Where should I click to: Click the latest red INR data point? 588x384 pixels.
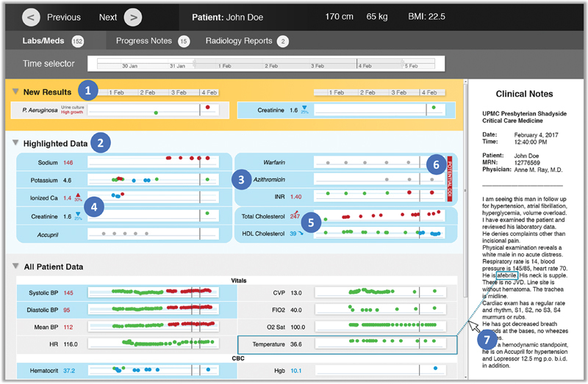(431, 192)
